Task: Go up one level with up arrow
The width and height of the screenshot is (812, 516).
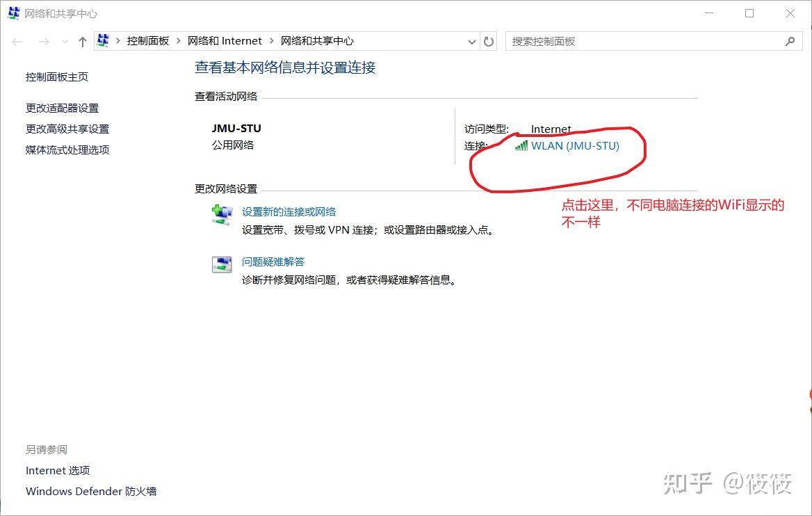Action: [82, 42]
